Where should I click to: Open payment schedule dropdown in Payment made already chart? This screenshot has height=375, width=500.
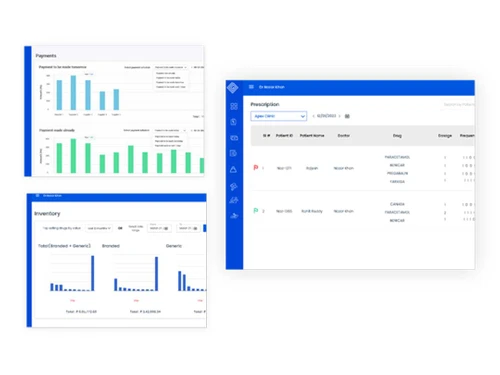pos(170,130)
